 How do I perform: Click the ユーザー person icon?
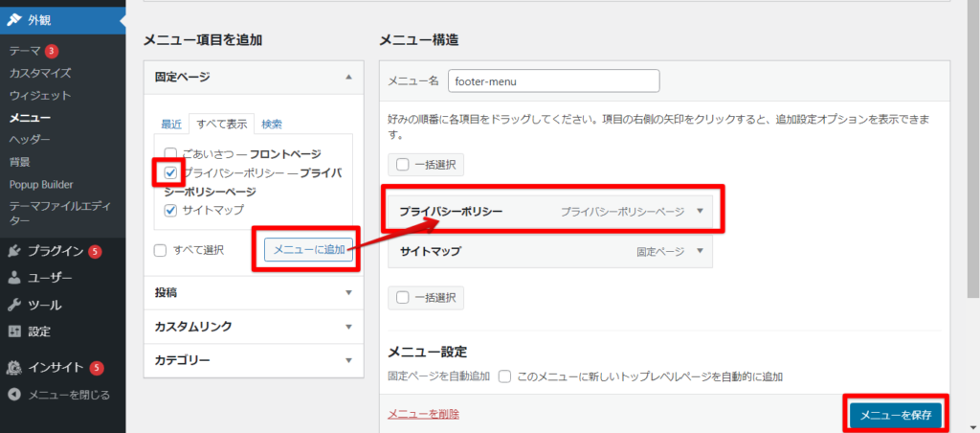point(13,279)
